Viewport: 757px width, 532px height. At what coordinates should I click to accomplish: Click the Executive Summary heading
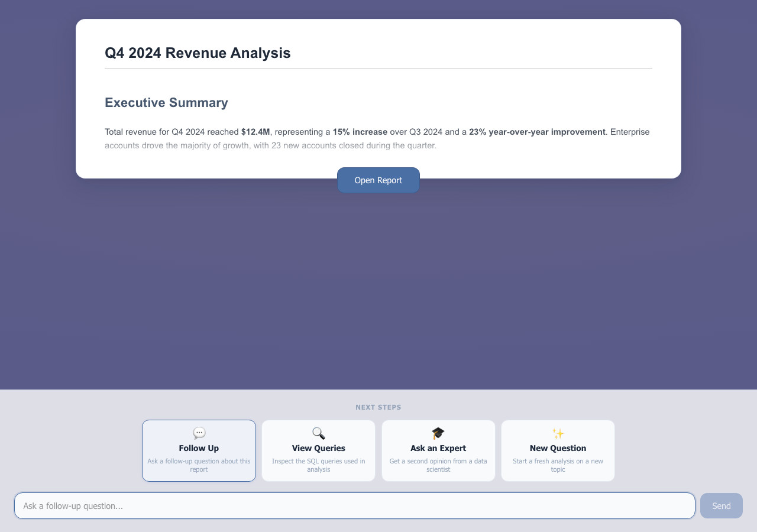[x=166, y=103]
